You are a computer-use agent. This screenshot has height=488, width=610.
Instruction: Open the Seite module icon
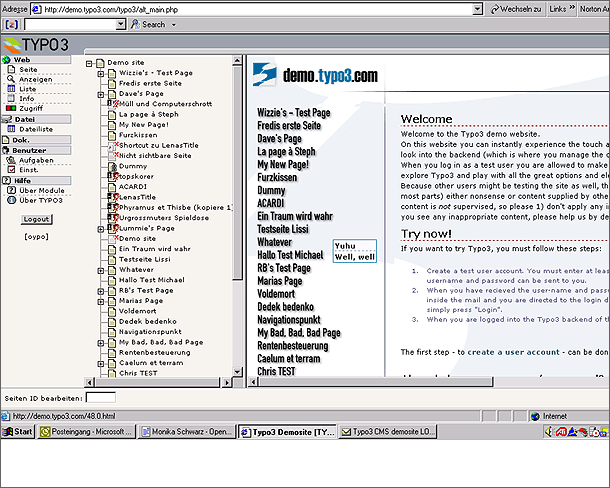coord(11,70)
